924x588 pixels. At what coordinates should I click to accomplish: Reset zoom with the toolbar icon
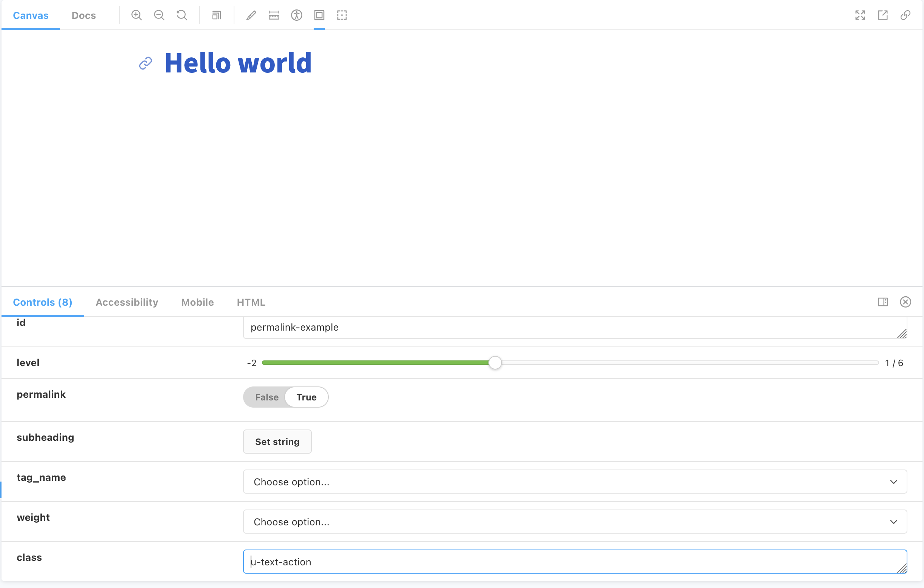point(182,15)
